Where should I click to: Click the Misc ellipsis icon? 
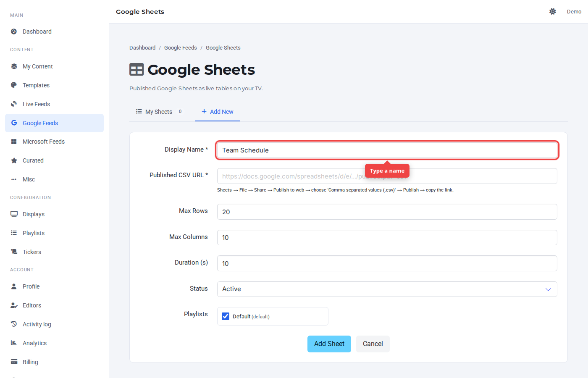(14, 179)
